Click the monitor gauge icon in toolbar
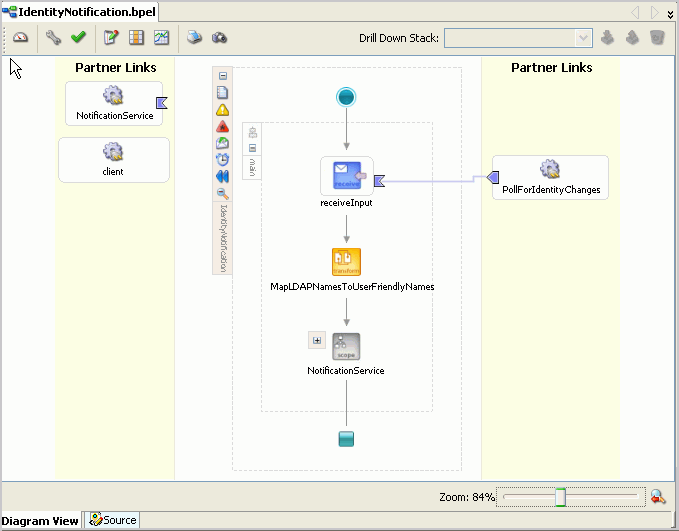Image resolution: width=679 pixels, height=531 pixels. [20, 38]
